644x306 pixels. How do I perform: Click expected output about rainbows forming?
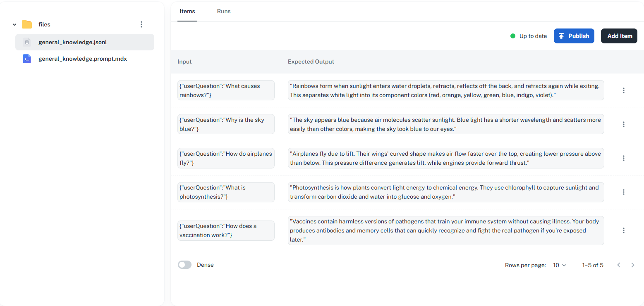446,90
